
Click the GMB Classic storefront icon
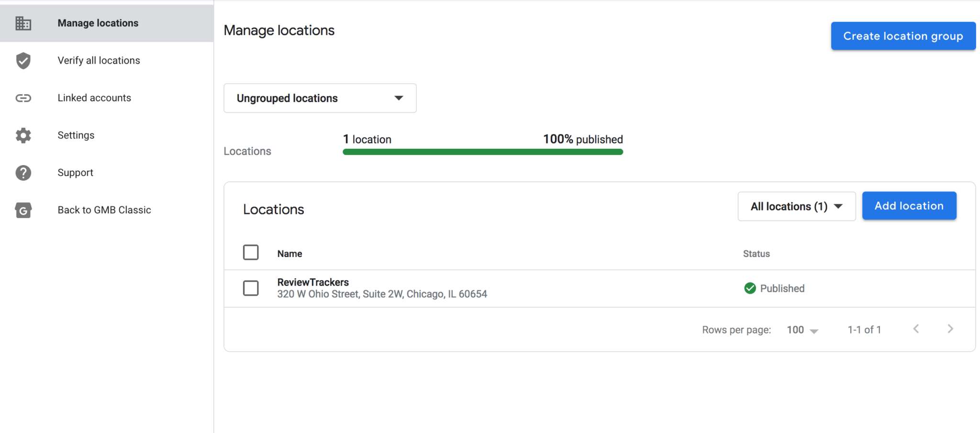(x=23, y=210)
